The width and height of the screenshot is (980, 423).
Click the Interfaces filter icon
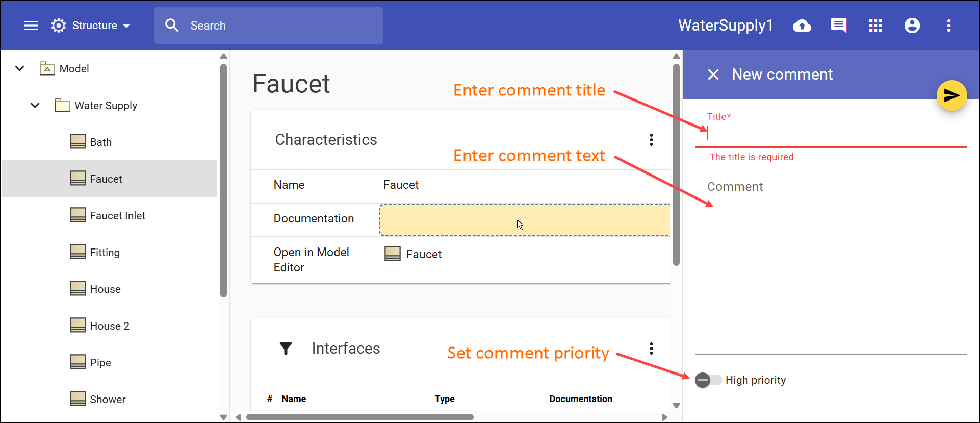(x=286, y=349)
